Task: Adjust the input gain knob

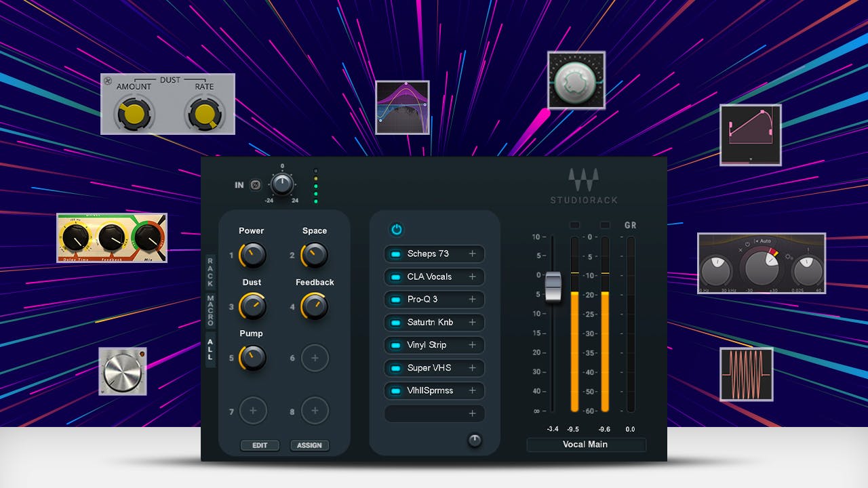Action: (x=281, y=184)
